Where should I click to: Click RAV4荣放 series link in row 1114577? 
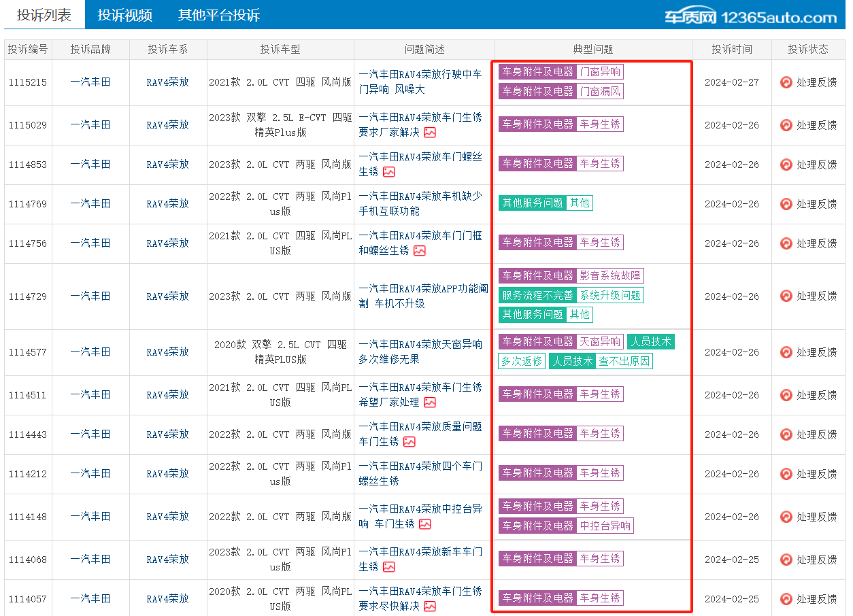(168, 352)
